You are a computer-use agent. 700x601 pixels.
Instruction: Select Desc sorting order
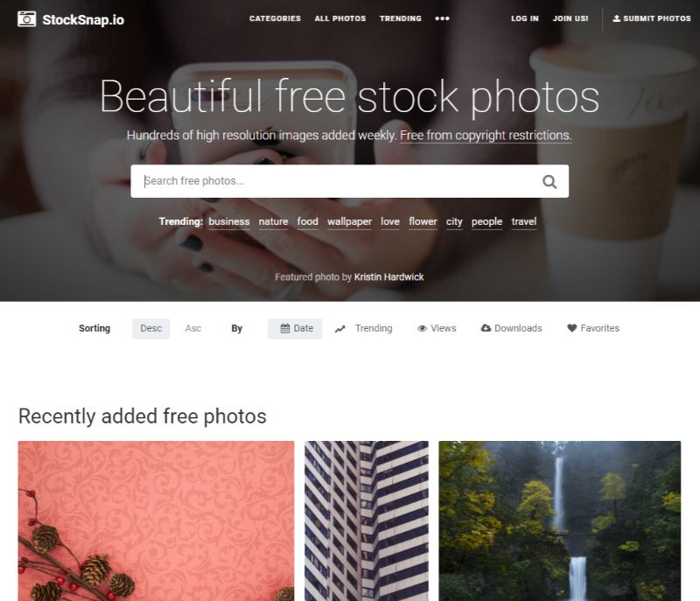pyautogui.click(x=150, y=328)
